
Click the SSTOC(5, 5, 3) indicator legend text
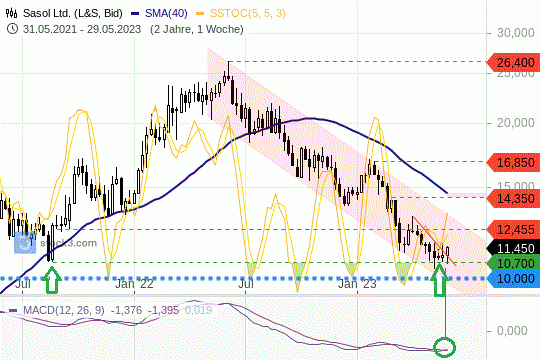click(x=247, y=13)
